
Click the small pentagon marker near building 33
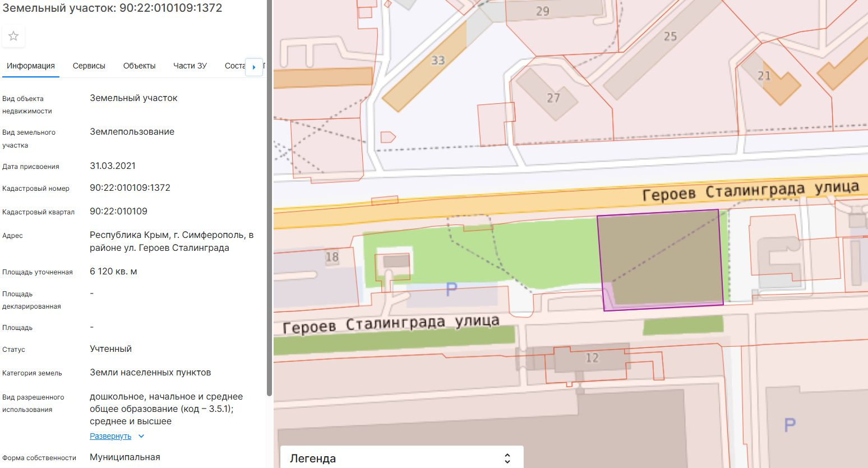(387, 137)
